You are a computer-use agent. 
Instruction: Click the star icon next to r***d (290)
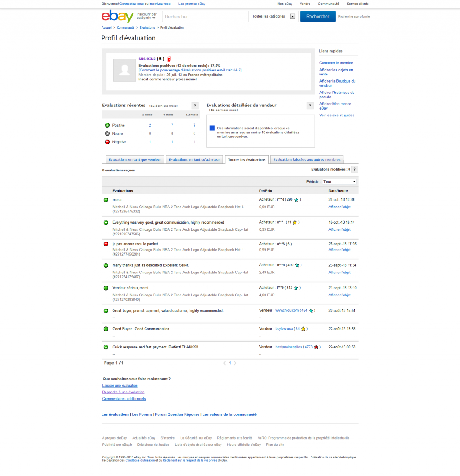pyautogui.click(x=296, y=200)
